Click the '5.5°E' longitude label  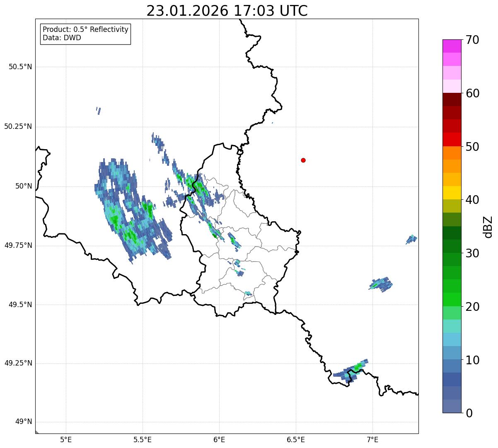(x=143, y=439)
